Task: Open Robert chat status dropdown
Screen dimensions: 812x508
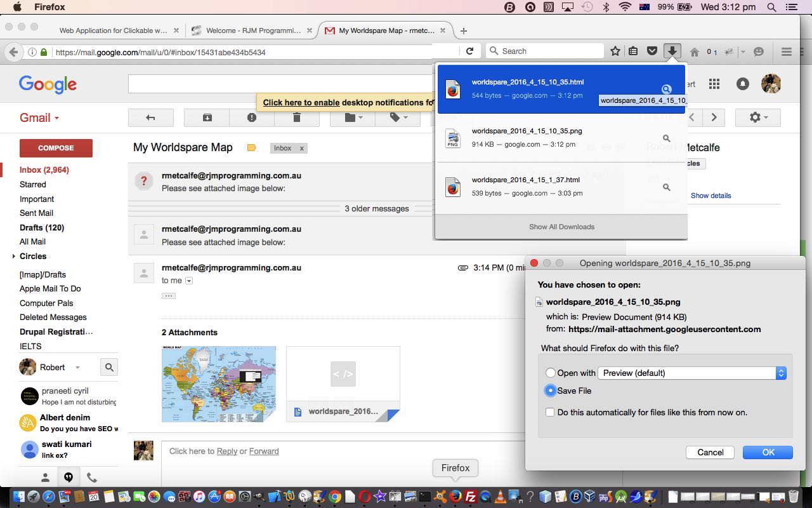Action: (x=77, y=368)
